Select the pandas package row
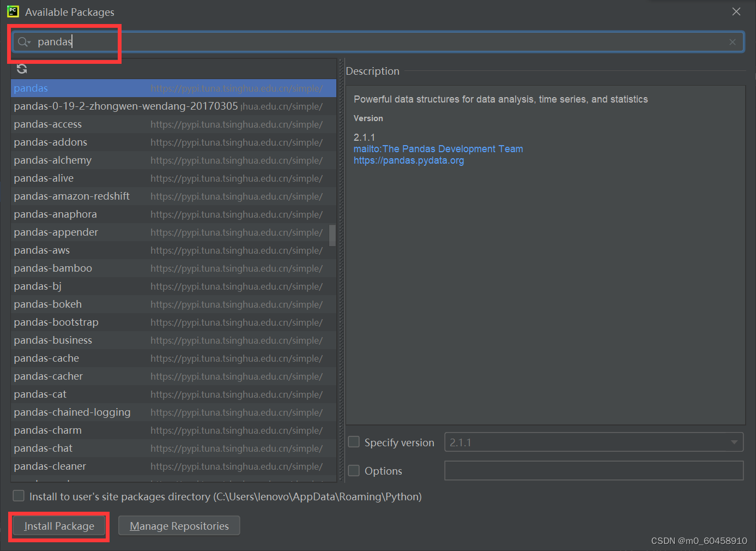Screen dimensions: 756x551 coord(173,88)
